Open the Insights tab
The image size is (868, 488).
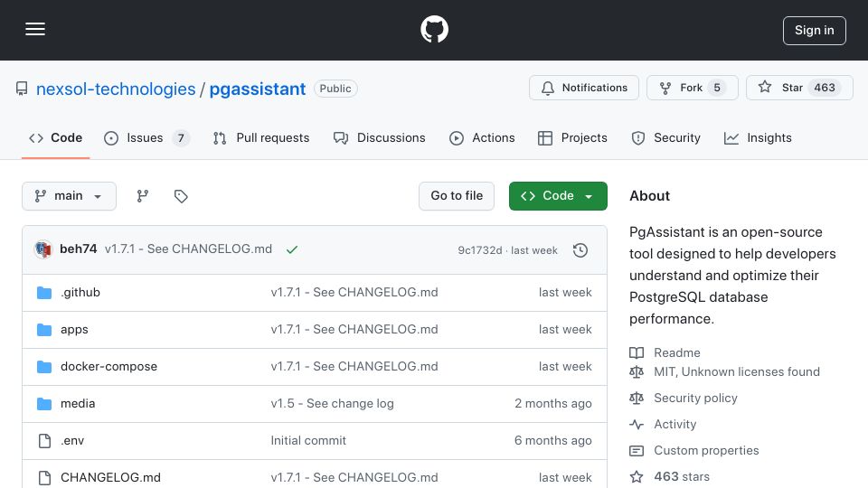[x=758, y=137]
